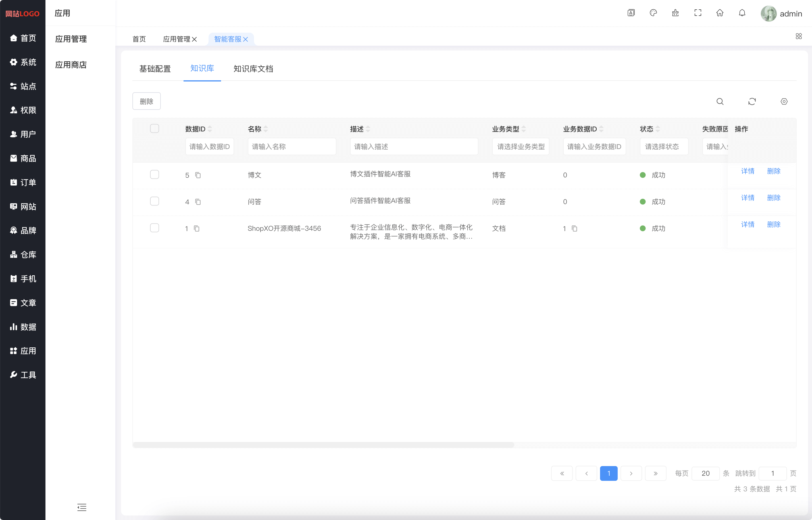The image size is (812, 520).
Task: Toggle fullscreen mode icon in header
Action: click(698, 13)
